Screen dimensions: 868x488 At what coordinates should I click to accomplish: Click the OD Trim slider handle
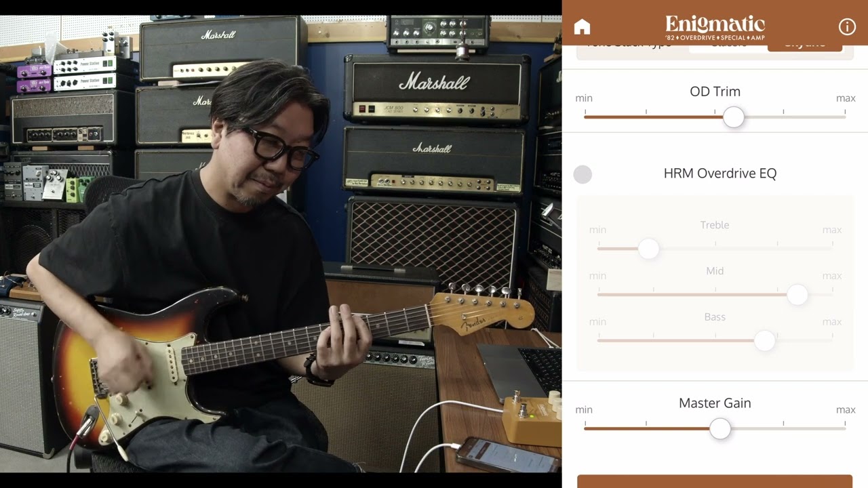(734, 117)
